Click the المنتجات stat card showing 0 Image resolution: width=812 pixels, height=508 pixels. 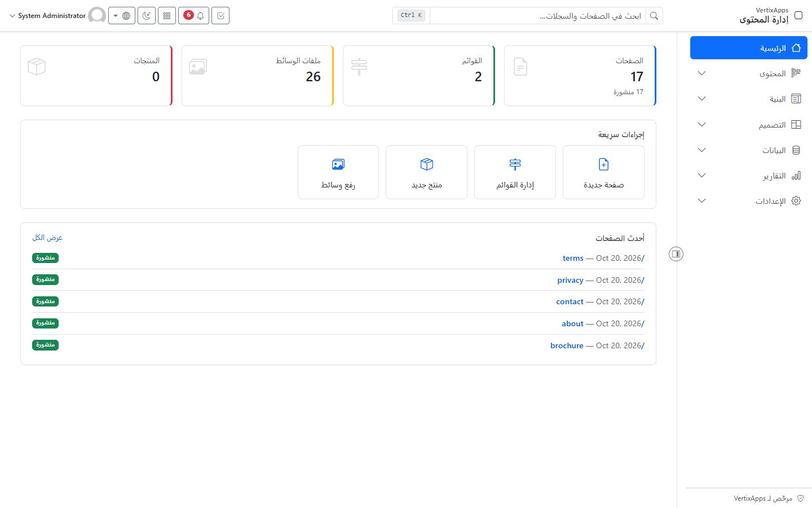pyautogui.click(x=96, y=76)
